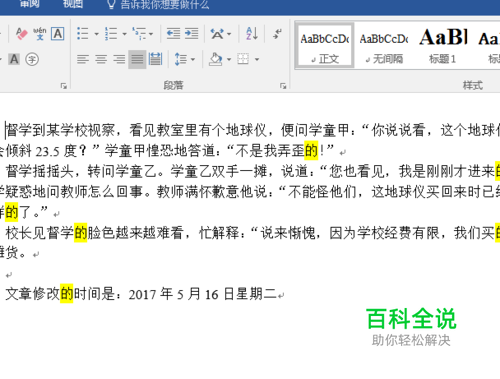The height and width of the screenshot is (379, 500).
Task: Apply Character Border with boxed A icon
Action: 58,34
